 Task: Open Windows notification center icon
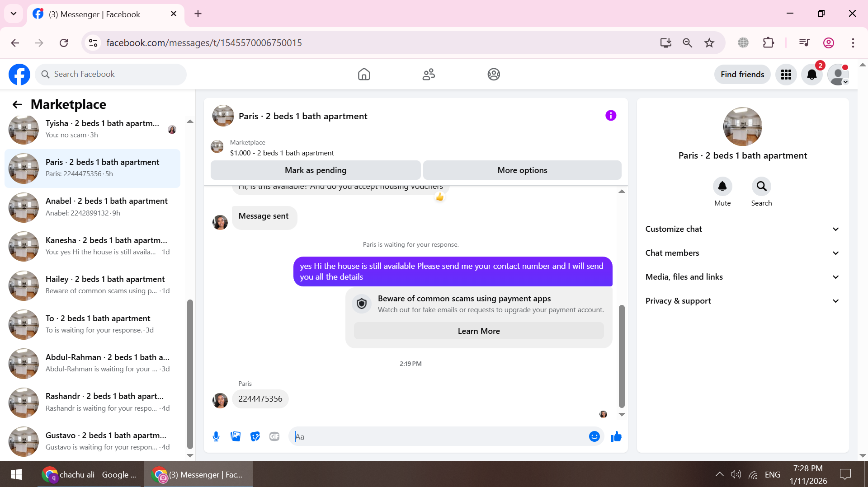845,474
